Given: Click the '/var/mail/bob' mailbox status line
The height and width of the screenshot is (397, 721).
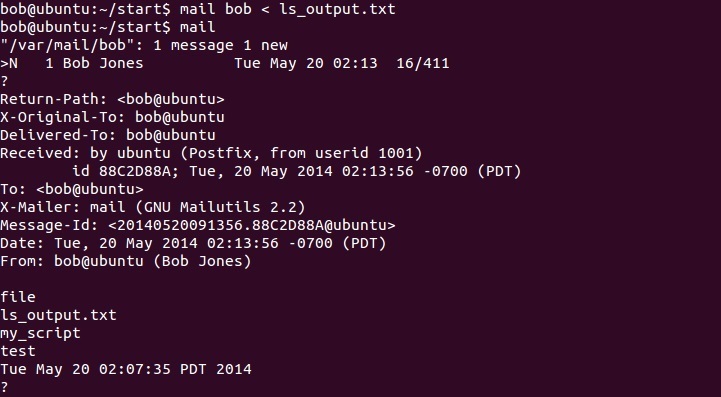Looking at the screenshot, I should click(144, 45).
